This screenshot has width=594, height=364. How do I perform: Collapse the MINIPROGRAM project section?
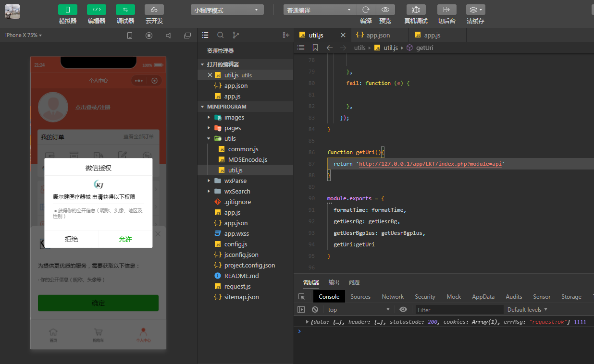[246, 107]
